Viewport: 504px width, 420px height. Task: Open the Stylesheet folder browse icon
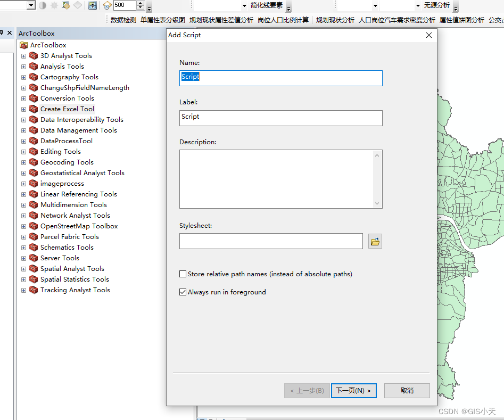(x=375, y=241)
